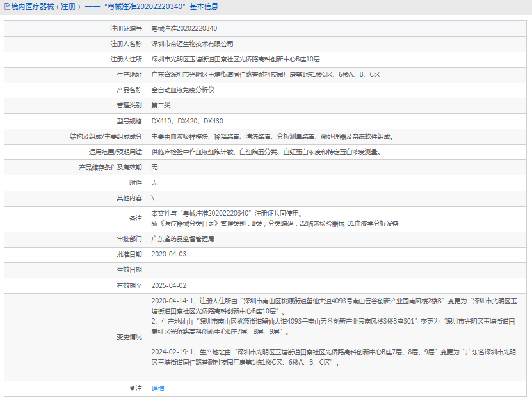This screenshot has height=401, width=532.
Task: Select remark line 本文件与注册证共同使用
Action: coord(227,214)
